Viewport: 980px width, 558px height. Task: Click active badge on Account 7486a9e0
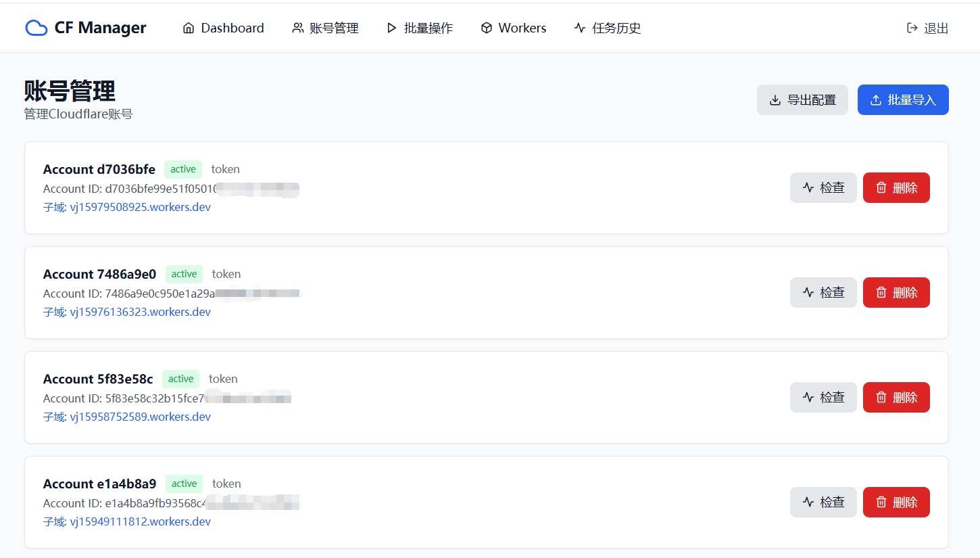pyautogui.click(x=184, y=274)
